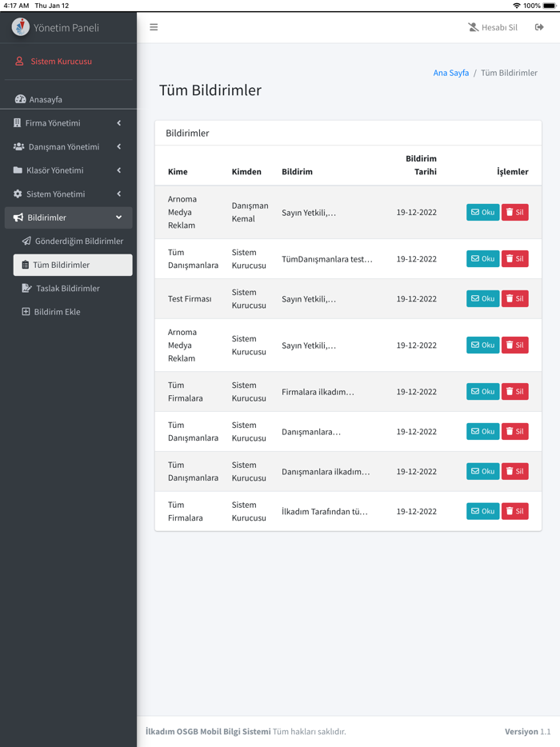Click the Tüm Bildirimler clipboard icon
The width and height of the screenshot is (560, 747).
(x=26, y=265)
